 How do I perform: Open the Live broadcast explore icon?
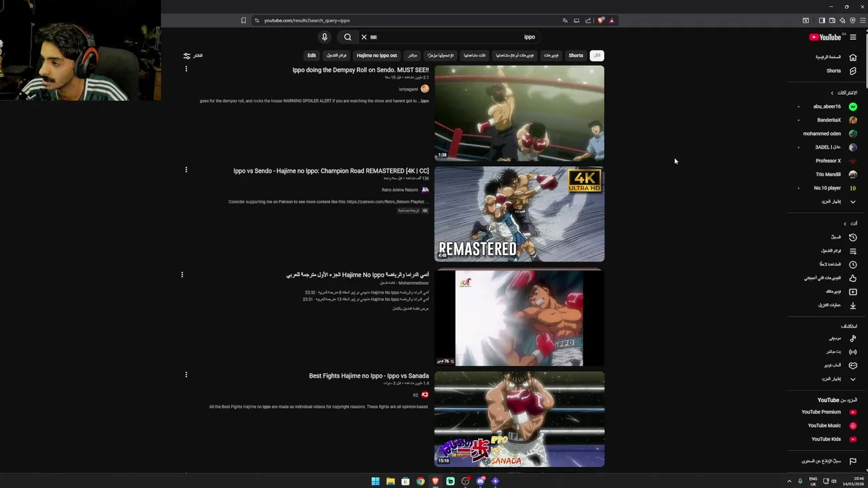pos(853,352)
